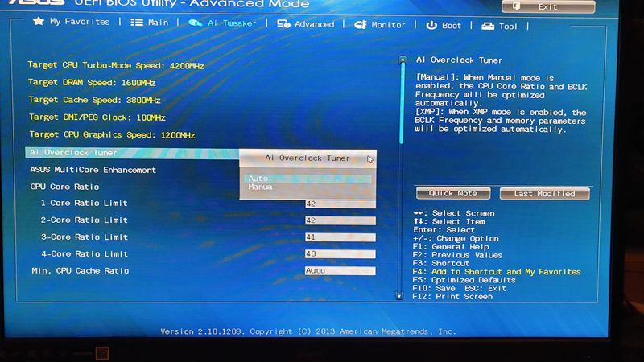Click the F2: Previous Values hint
Viewport: 644px width, 362px height.
tap(457, 255)
